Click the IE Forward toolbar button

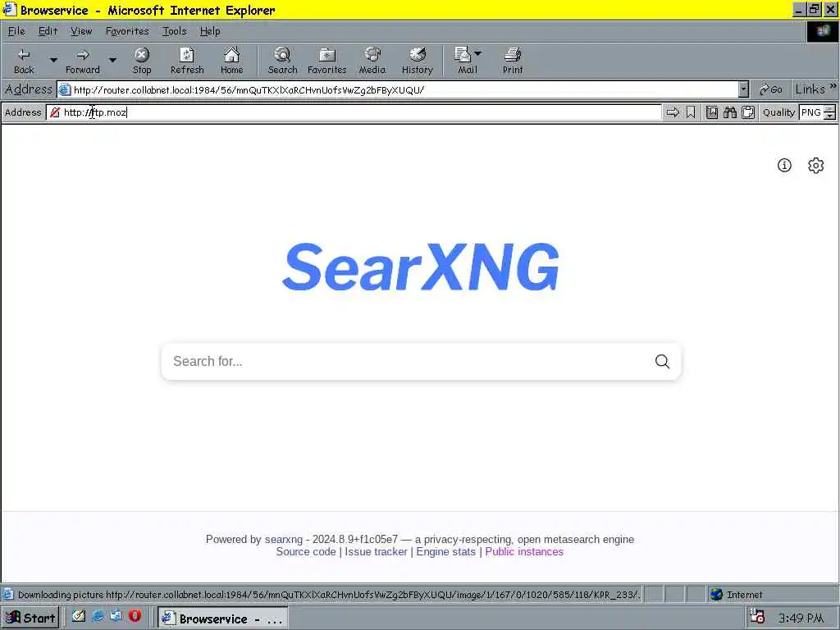[x=83, y=61]
